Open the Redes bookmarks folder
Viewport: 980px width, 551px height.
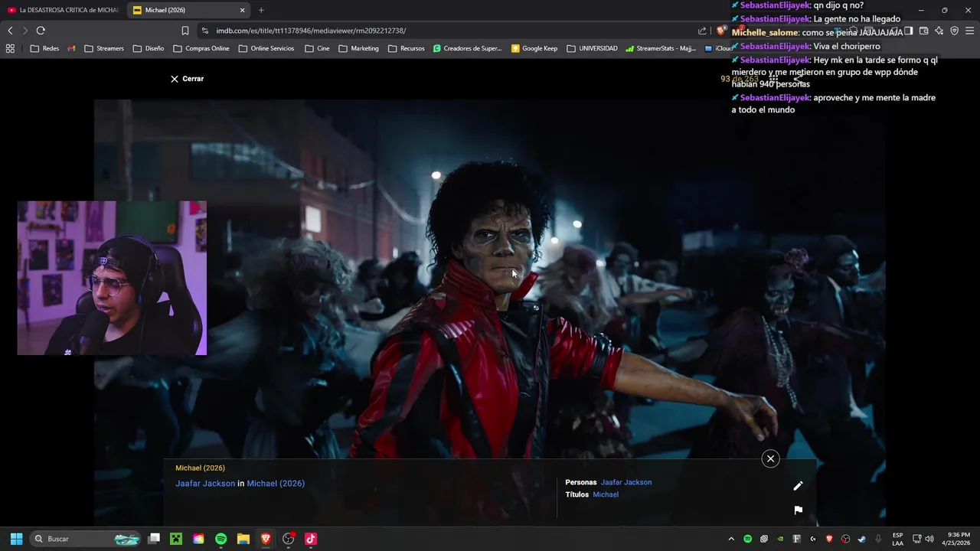point(44,48)
